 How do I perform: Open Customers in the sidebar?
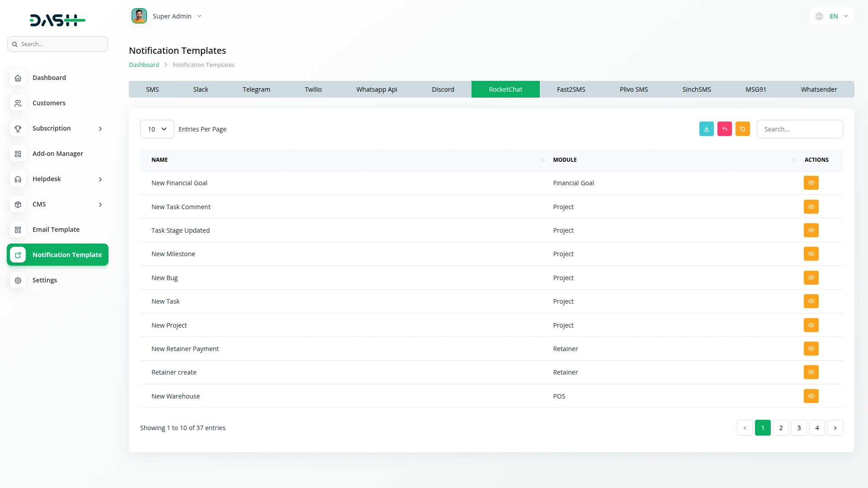[x=49, y=103]
